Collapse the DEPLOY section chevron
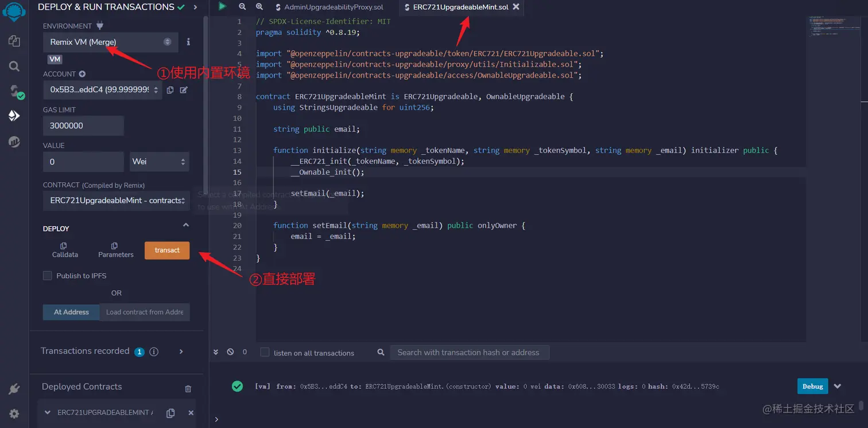Image resolution: width=868 pixels, height=428 pixels. [185, 225]
